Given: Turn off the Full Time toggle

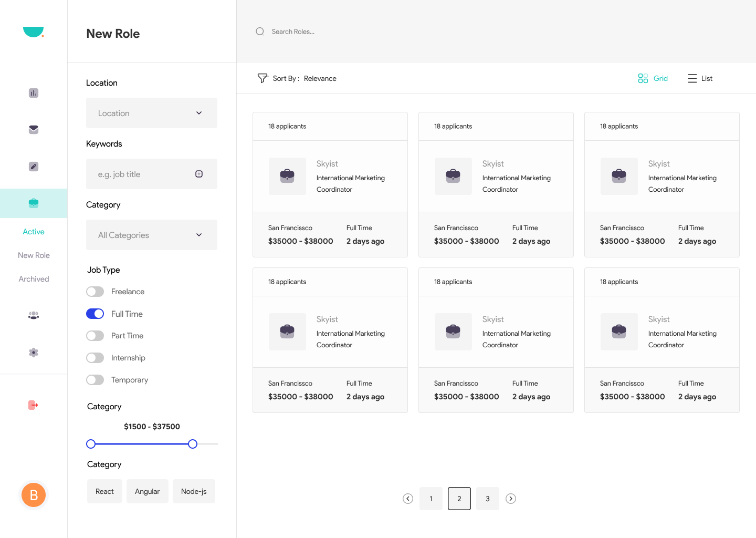Looking at the screenshot, I should click(95, 314).
